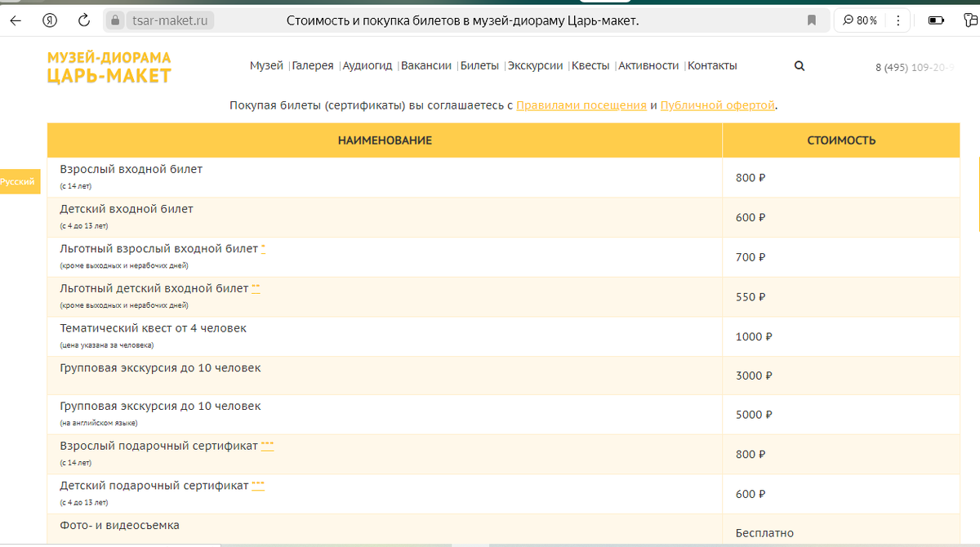Image resolution: width=980 pixels, height=547 pixels.
Task: Click the 1000 ₽ price cell
Action: pyautogui.click(x=841, y=336)
